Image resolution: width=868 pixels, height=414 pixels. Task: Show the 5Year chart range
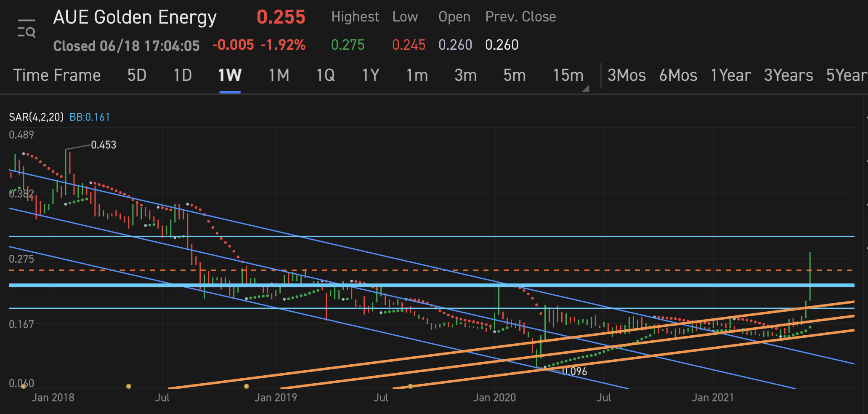(847, 75)
